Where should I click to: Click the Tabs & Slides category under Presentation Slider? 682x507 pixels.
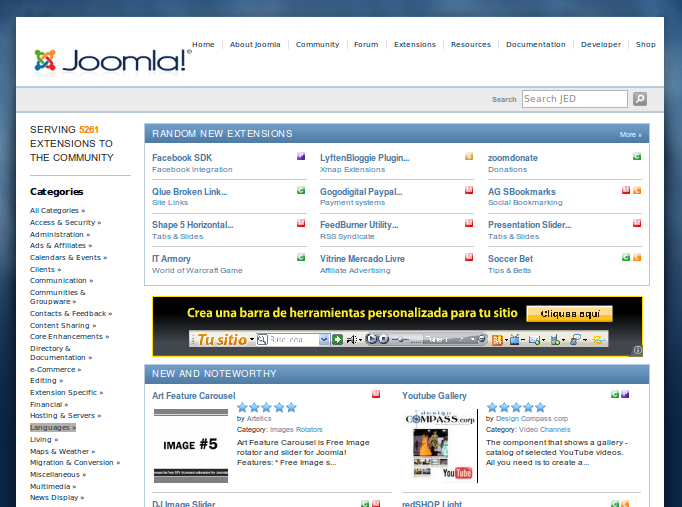(513, 236)
